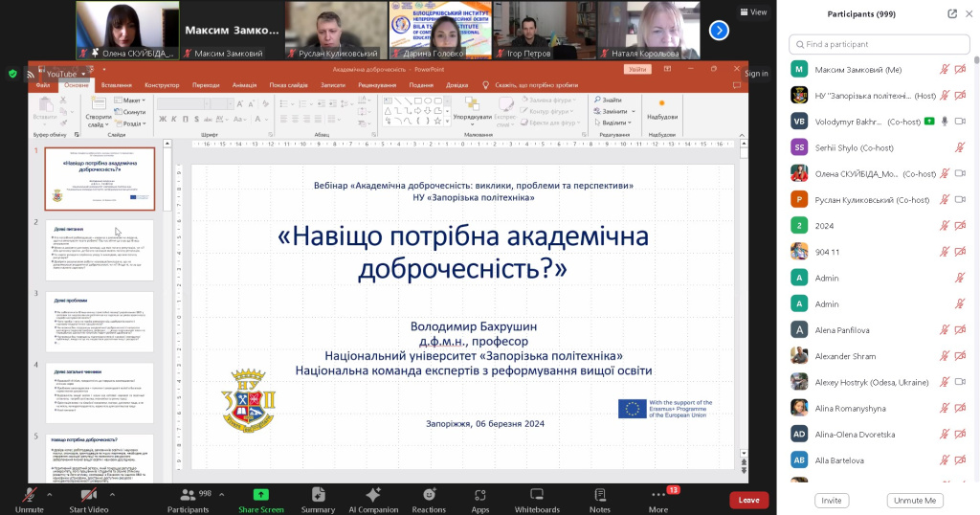Switch to the Показ слайдів ribbon tab
The width and height of the screenshot is (980, 515).
click(x=289, y=85)
